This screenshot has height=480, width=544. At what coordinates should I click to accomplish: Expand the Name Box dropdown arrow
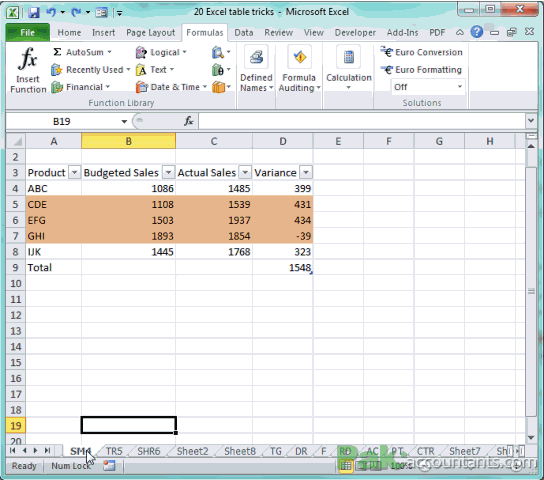pos(124,121)
